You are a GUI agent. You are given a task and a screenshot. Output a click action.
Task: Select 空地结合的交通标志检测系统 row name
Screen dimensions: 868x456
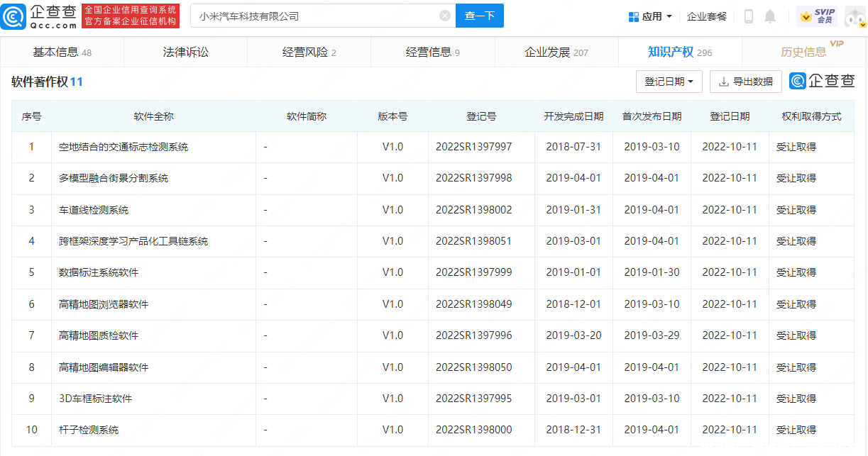[123, 148]
